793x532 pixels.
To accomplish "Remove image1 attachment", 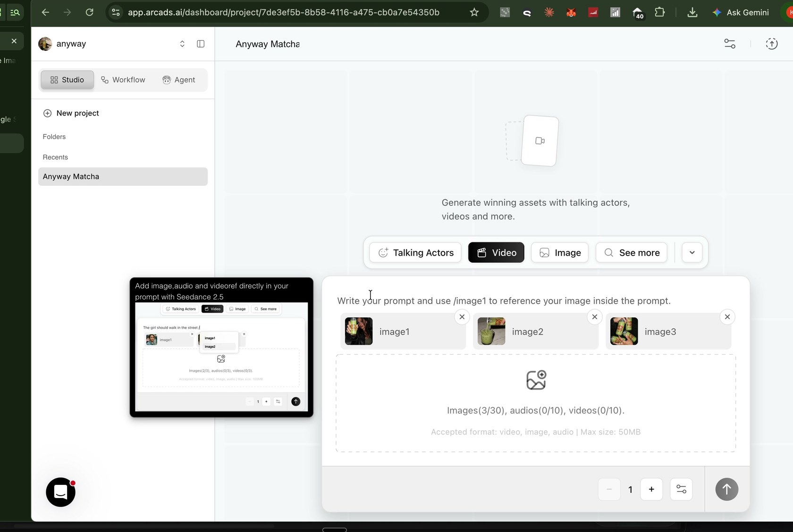I will 462,317.
